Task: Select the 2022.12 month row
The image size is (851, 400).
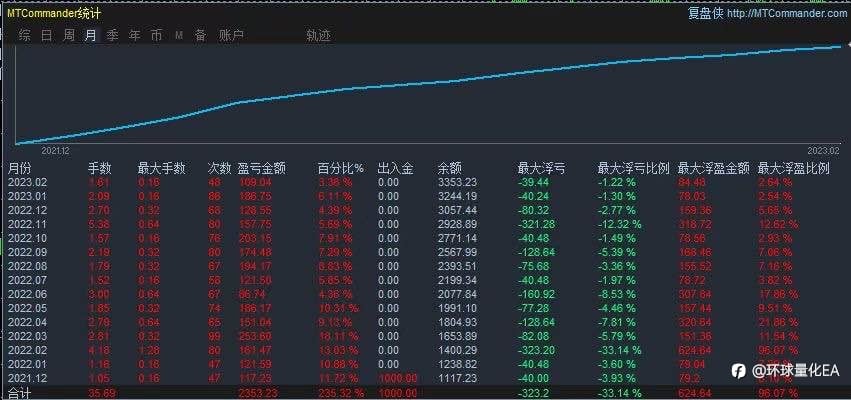Action: (426, 210)
